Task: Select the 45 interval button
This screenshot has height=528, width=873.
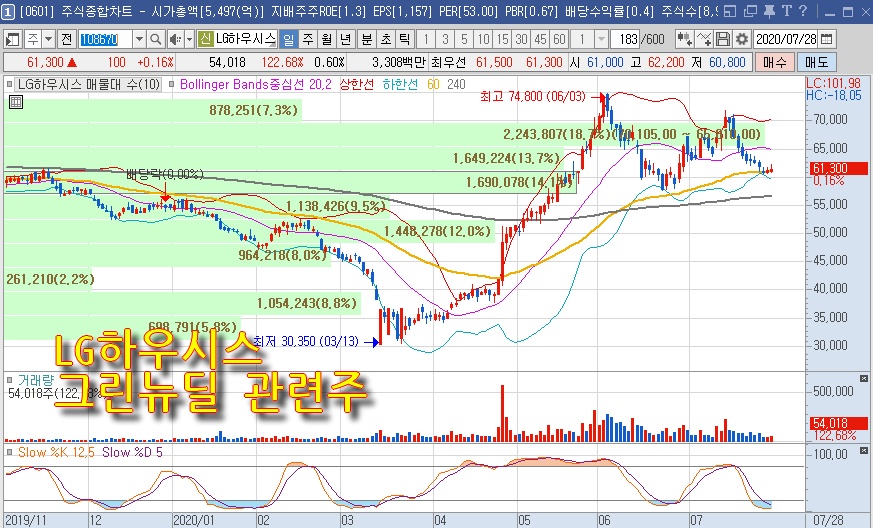Action: 541,40
